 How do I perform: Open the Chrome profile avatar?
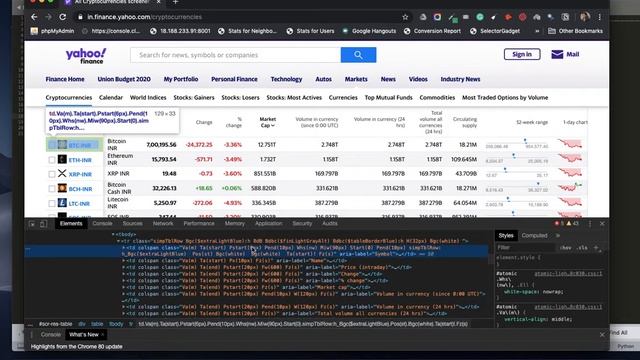click(x=584, y=17)
